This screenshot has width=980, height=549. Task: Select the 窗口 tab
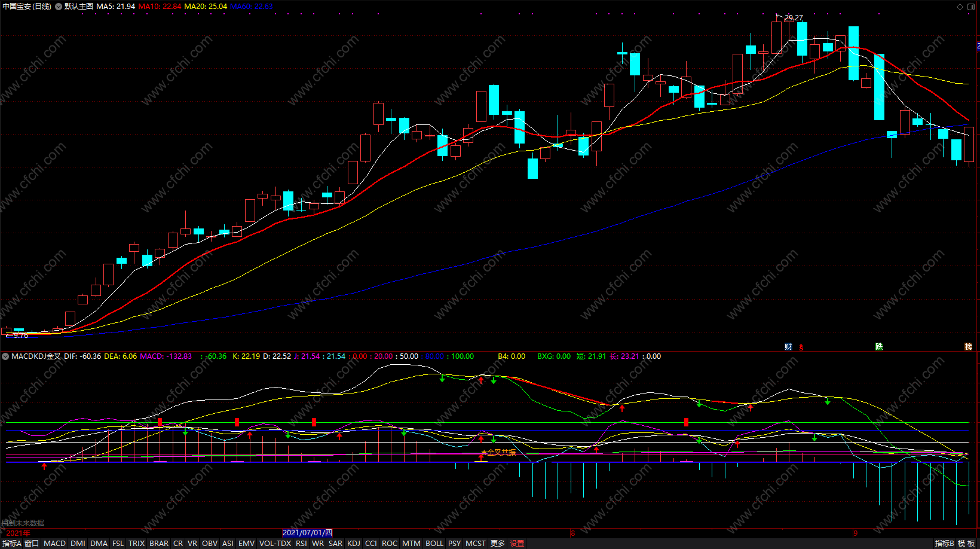(32, 544)
